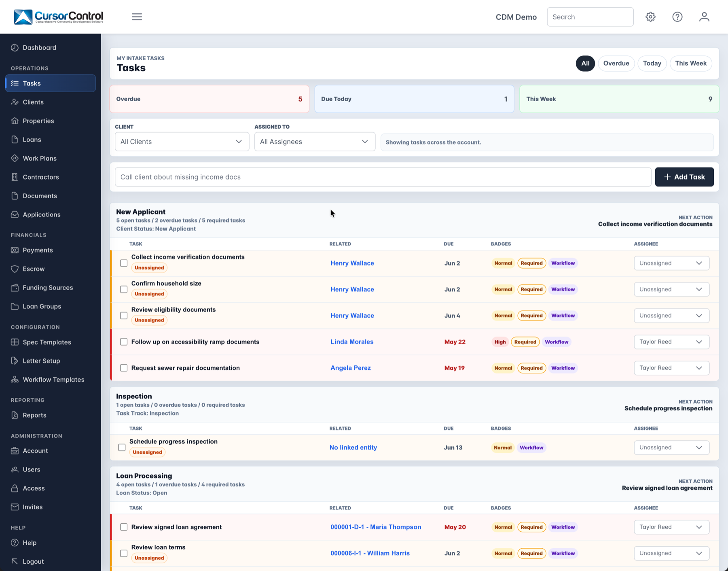Toggle the hamburger menu icon
Viewport: 728px width, 571px height.
click(137, 17)
